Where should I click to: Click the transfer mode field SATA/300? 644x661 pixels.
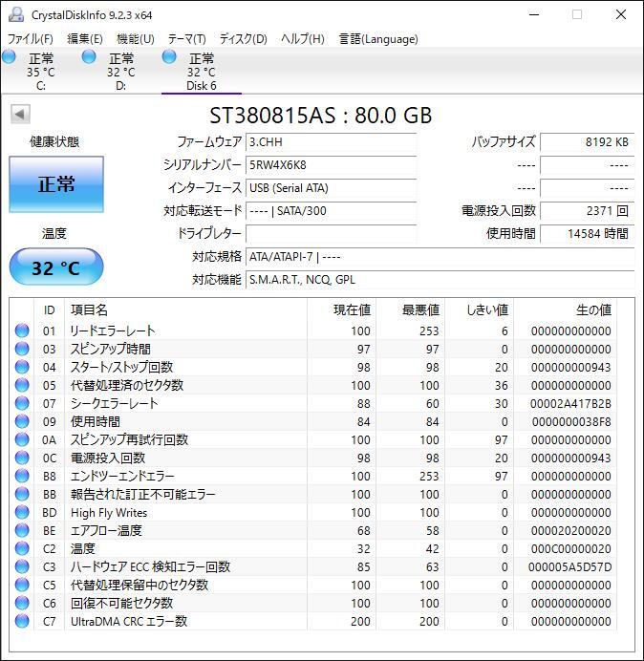pyautogui.click(x=331, y=210)
